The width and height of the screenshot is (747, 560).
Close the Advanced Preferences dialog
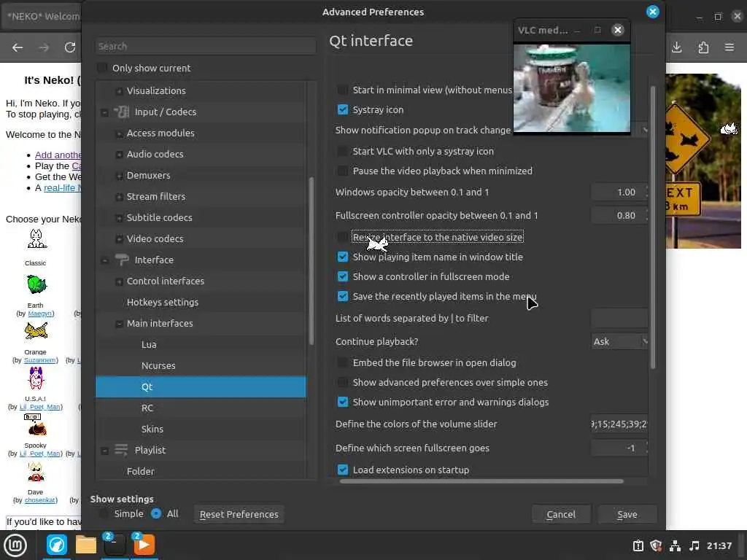(x=653, y=12)
